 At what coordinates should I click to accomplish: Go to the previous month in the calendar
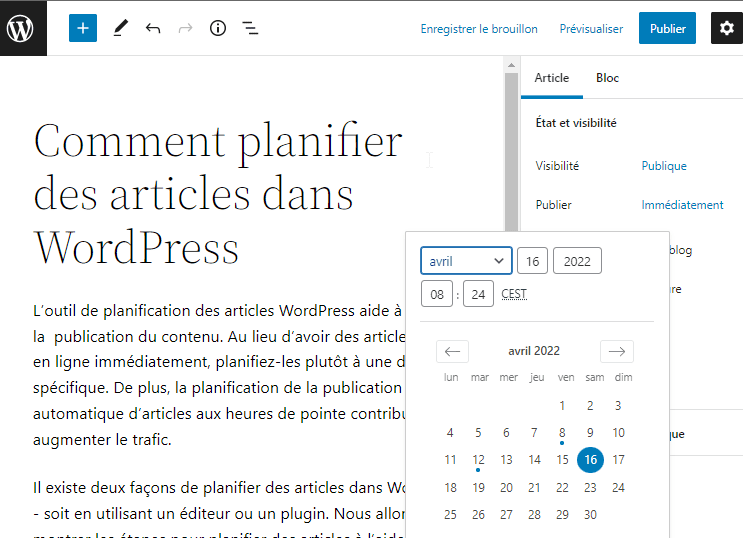pos(453,351)
